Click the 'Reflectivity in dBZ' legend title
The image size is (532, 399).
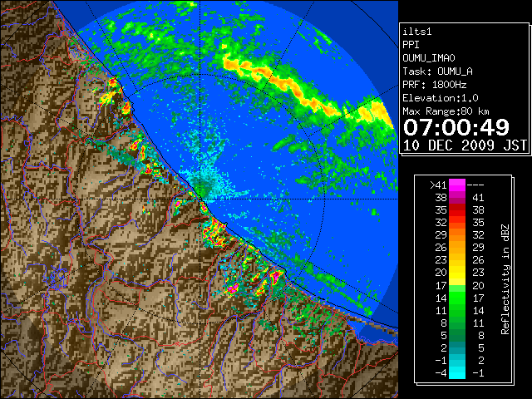505,279
